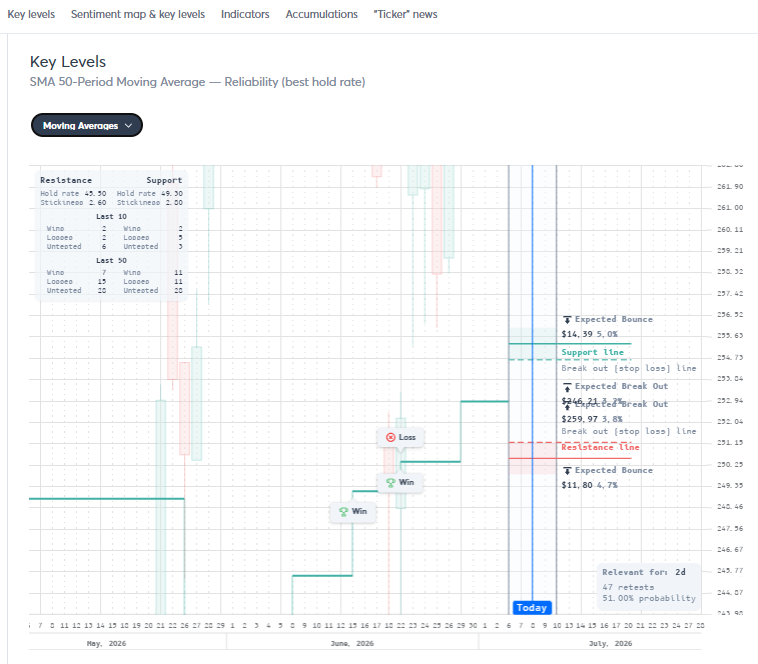The height and width of the screenshot is (664, 758).
Task: Click the $14.39 5.0% bounce value
Action: click(x=589, y=334)
